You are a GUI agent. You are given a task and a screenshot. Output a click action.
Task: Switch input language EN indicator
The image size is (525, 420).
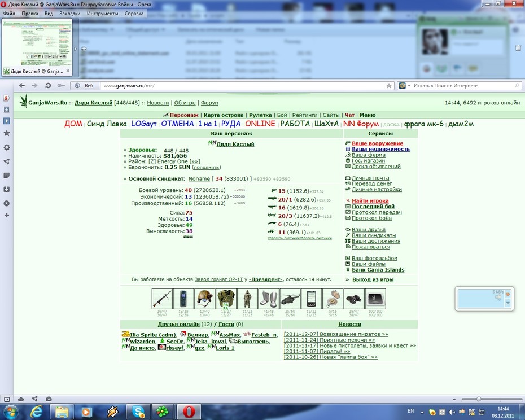click(x=410, y=411)
